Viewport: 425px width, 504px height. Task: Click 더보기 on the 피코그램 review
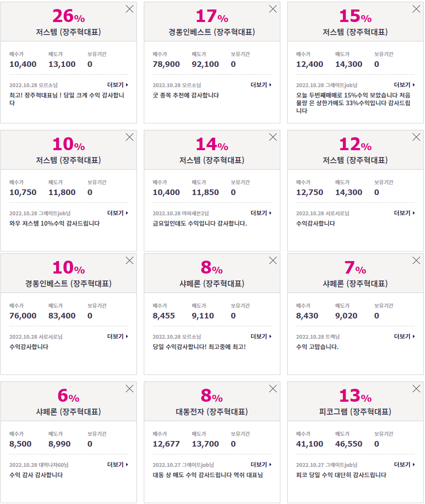[405, 465]
